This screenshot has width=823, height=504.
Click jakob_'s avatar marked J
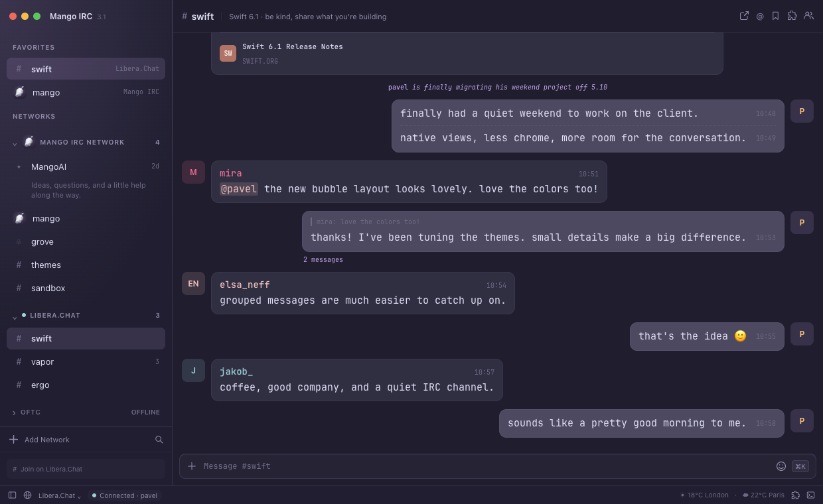click(x=193, y=371)
